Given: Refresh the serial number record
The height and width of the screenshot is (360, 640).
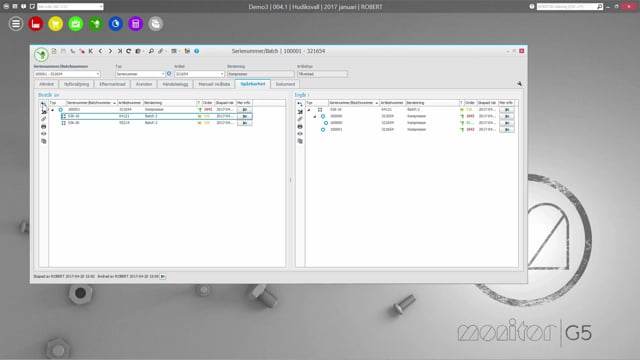Looking at the screenshot, I should coord(129,51).
